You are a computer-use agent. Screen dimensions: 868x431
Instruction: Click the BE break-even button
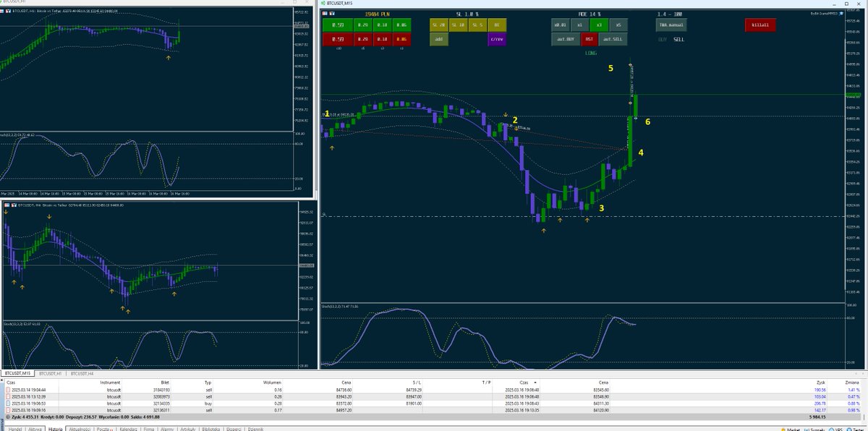pos(496,24)
